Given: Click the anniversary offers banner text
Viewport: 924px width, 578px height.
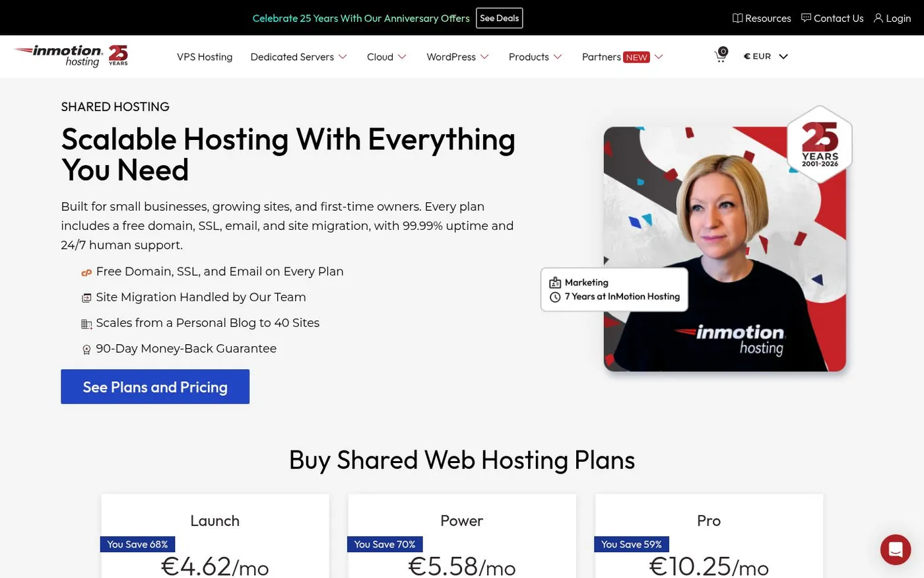Looking at the screenshot, I should [361, 18].
